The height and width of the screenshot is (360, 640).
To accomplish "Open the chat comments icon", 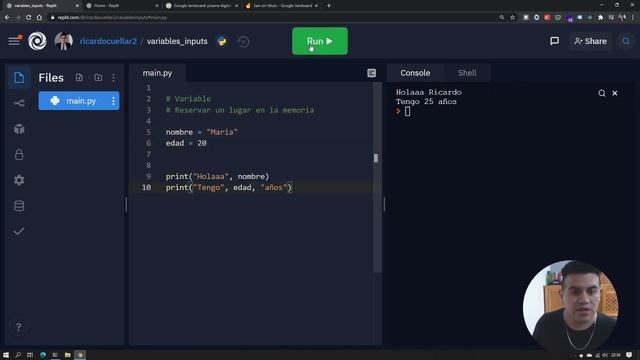I will 554,41.
